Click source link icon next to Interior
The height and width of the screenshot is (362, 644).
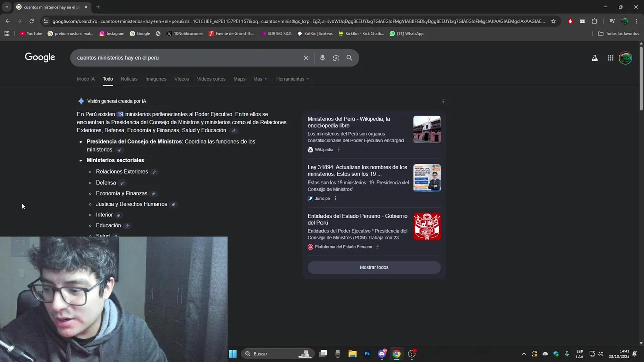[119, 215]
